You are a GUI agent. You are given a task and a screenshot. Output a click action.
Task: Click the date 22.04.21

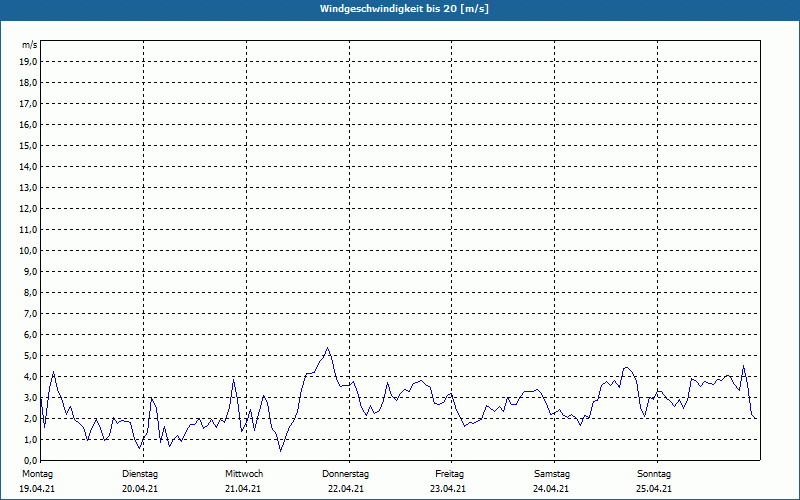[346, 489]
